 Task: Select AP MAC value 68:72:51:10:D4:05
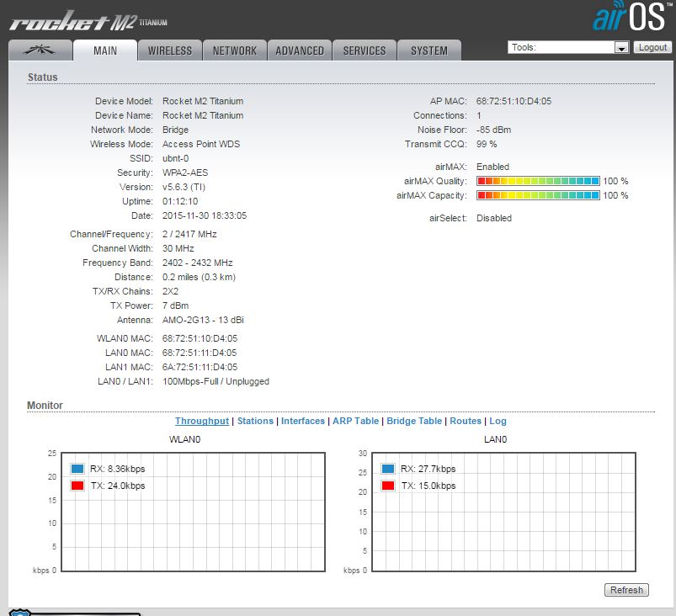click(x=514, y=101)
